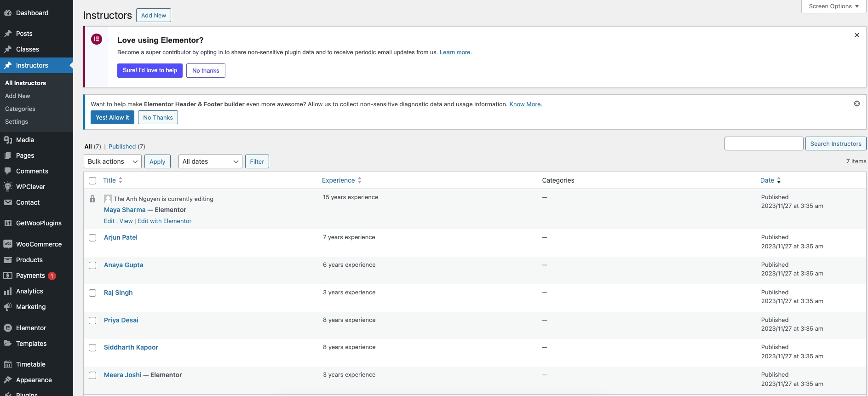Click the Analytics bar chart icon
The width and height of the screenshot is (868, 396).
click(8, 291)
